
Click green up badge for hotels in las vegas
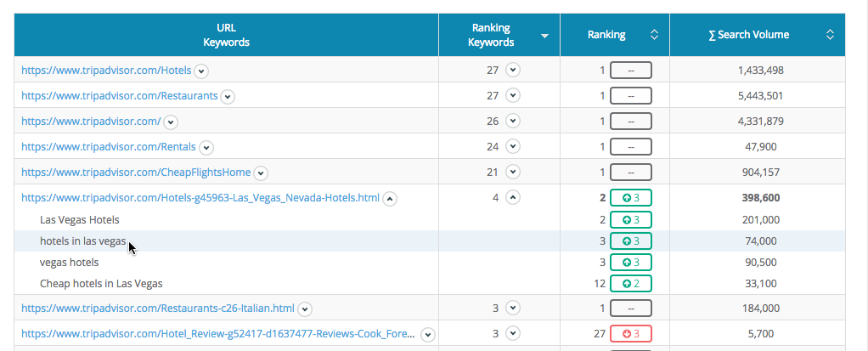(630, 241)
